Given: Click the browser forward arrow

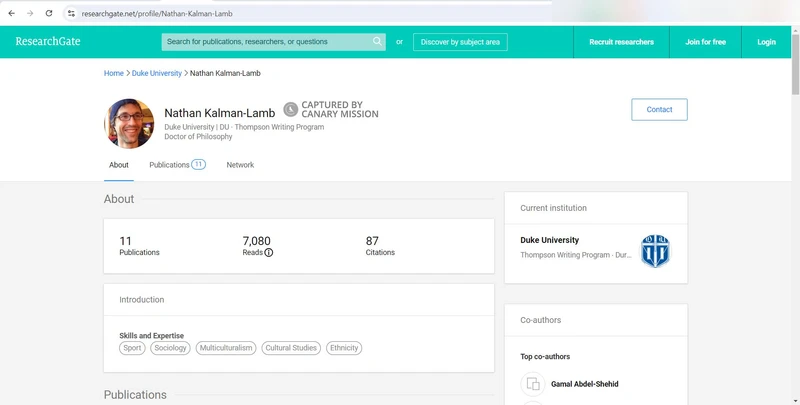Looking at the screenshot, I should [x=30, y=13].
